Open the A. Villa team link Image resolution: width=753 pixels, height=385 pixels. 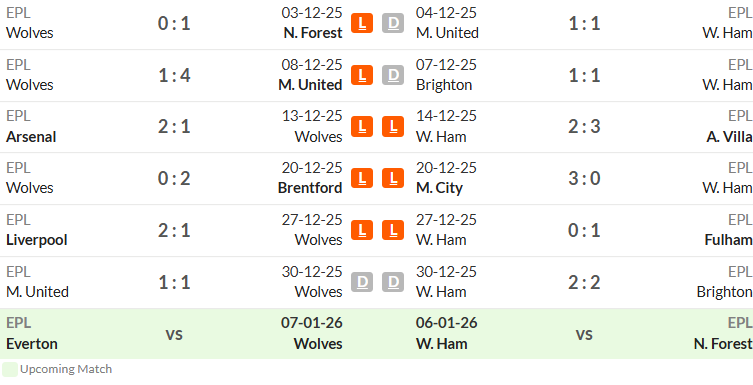(x=729, y=137)
